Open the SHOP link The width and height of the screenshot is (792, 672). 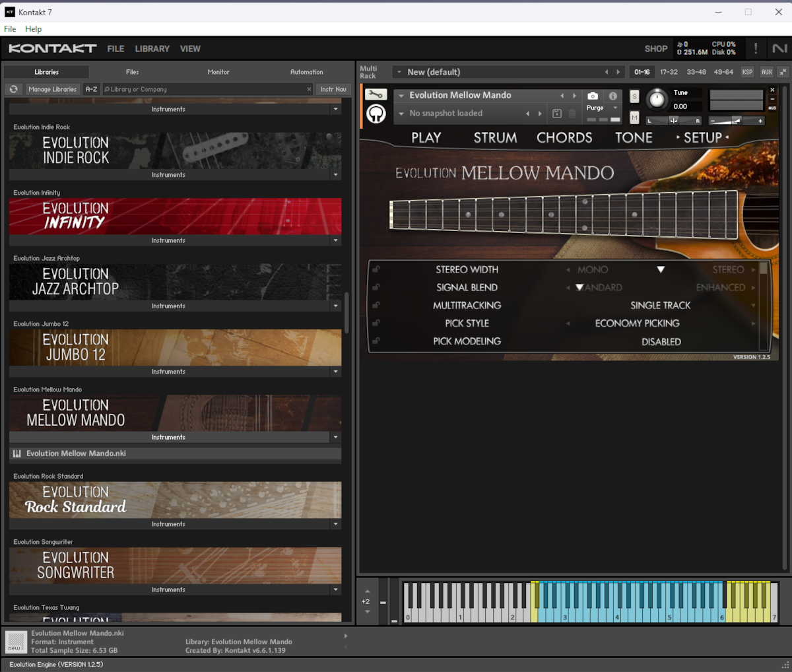656,49
